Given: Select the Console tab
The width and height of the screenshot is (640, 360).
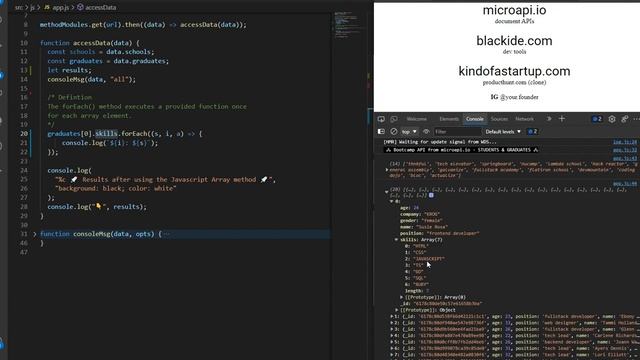Looking at the screenshot, I should [475, 119].
